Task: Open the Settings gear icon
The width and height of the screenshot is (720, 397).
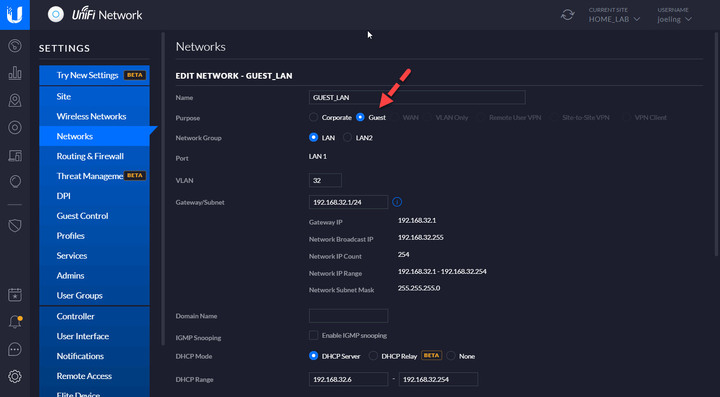Action: coord(15,377)
